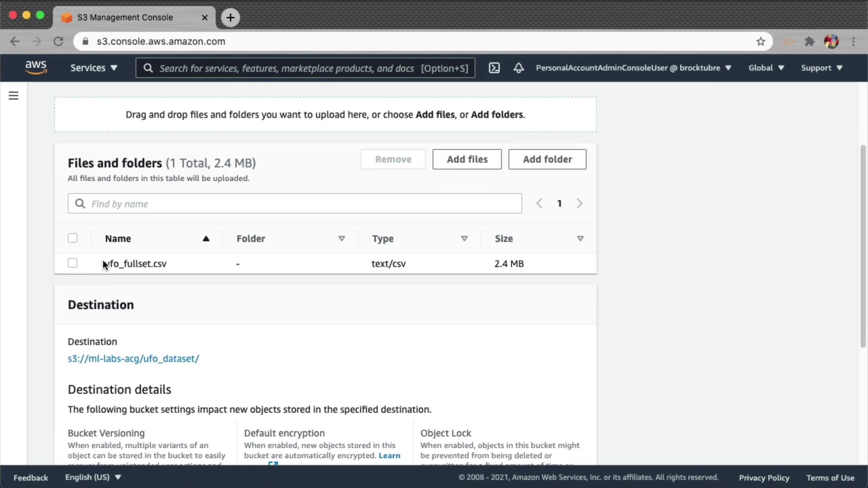The height and width of the screenshot is (488, 868).
Task: Reload the page with refresh icon
Action: (x=58, y=42)
